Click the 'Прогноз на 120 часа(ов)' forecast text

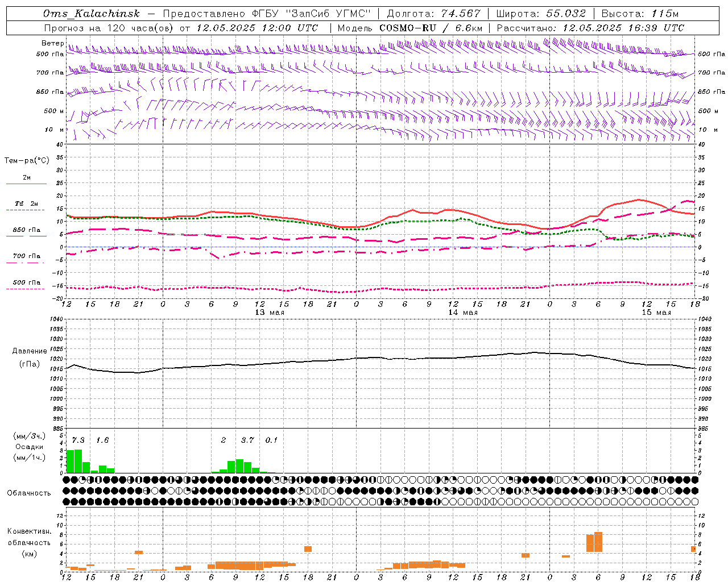pos(110,28)
